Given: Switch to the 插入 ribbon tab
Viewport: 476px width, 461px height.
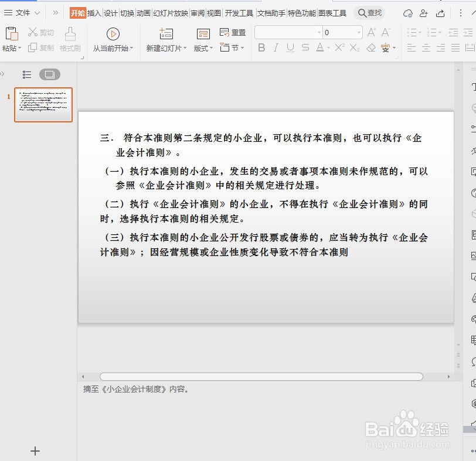Looking at the screenshot, I should pyautogui.click(x=94, y=13).
